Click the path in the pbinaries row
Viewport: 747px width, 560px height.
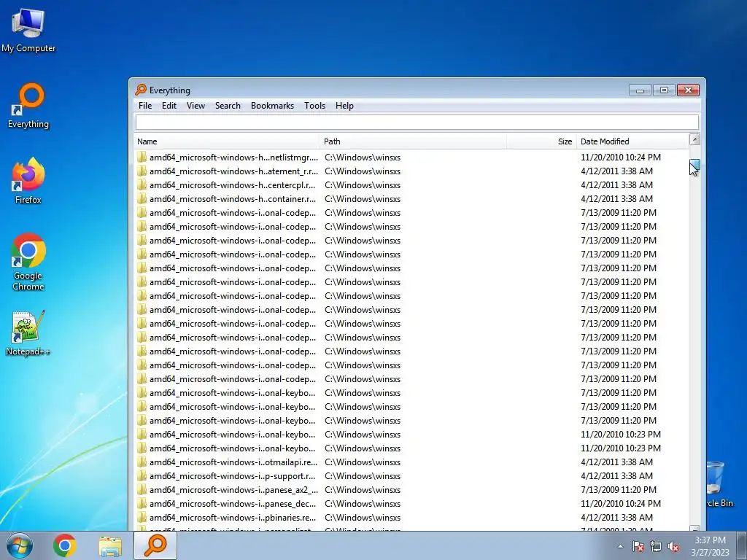pyautogui.click(x=363, y=517)
